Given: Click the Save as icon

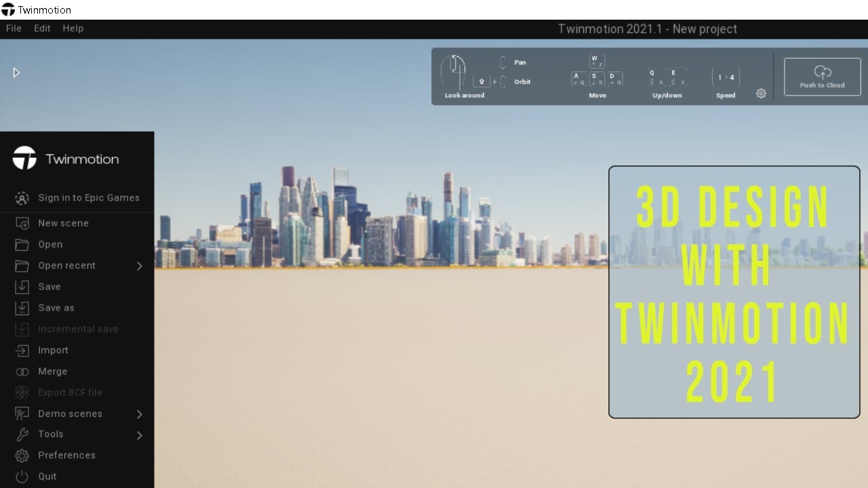Looking at the screenshot, I should point(22,308).
